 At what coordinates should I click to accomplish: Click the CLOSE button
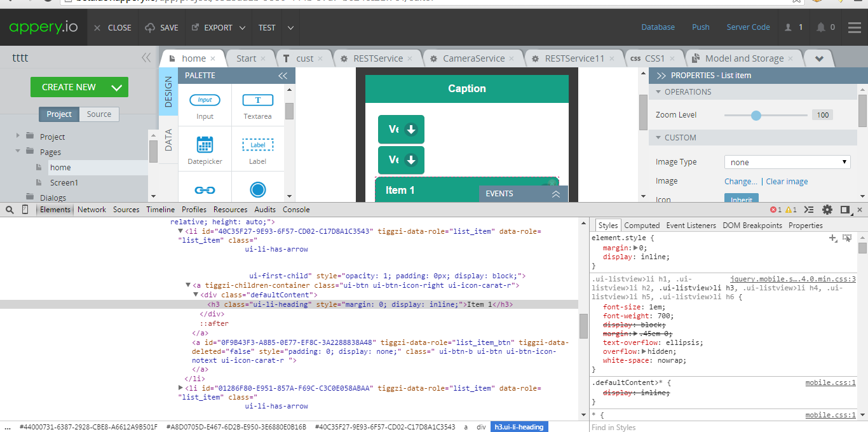[x=112, y=28]
